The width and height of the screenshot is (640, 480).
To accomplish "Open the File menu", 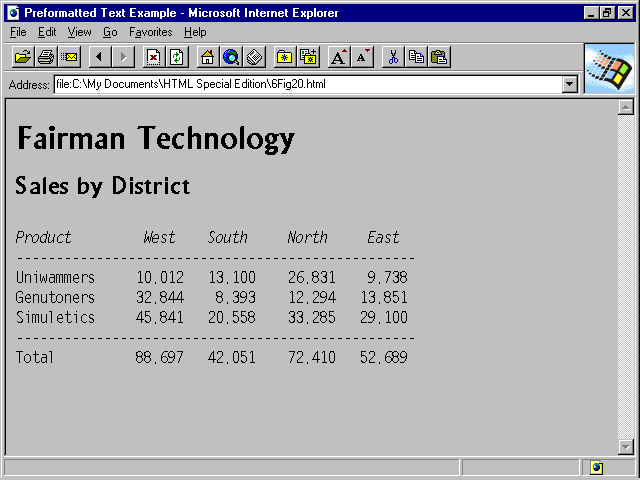I will 18,32.
